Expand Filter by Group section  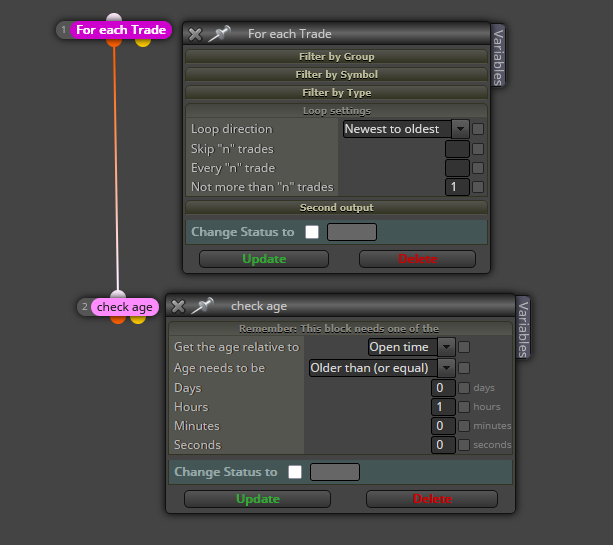tap(336, 57)
